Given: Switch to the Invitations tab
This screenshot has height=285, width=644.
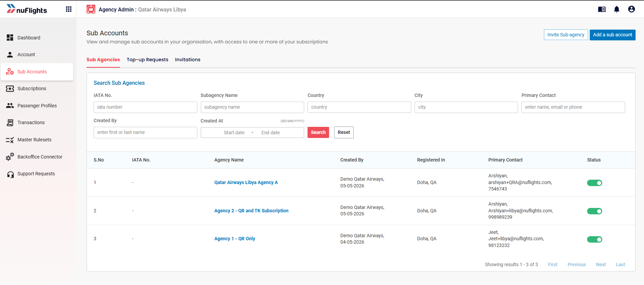Looking at the screenshot, I should tap(188, 60).
